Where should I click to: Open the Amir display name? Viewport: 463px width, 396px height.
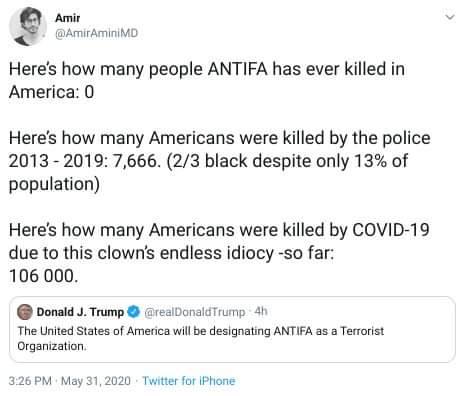tap(68, 18)
